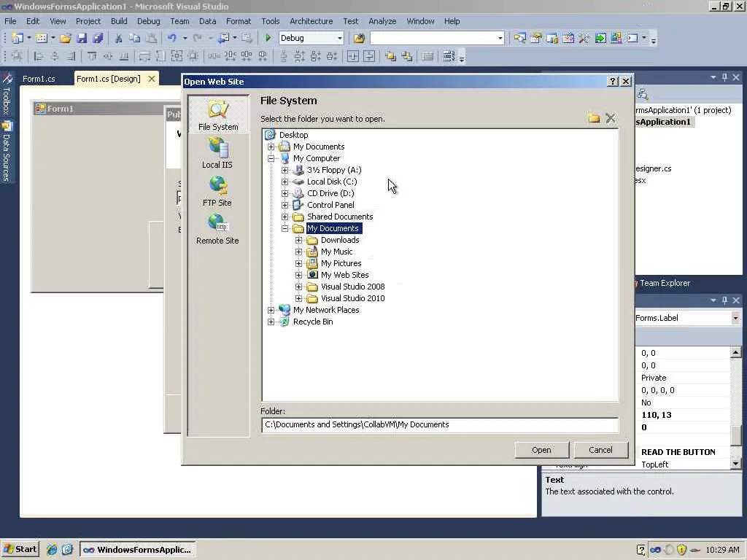This screenshot has width=747, height=560.
Task: Click the Toolbox hammer-and-wrench toolbar icon
Action: click(584, 38)
